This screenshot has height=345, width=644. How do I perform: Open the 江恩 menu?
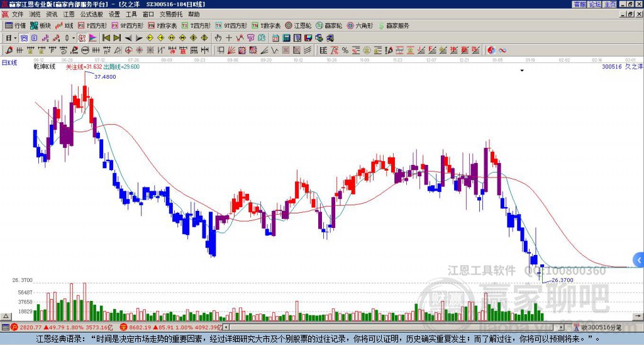(x=69, y=14)
